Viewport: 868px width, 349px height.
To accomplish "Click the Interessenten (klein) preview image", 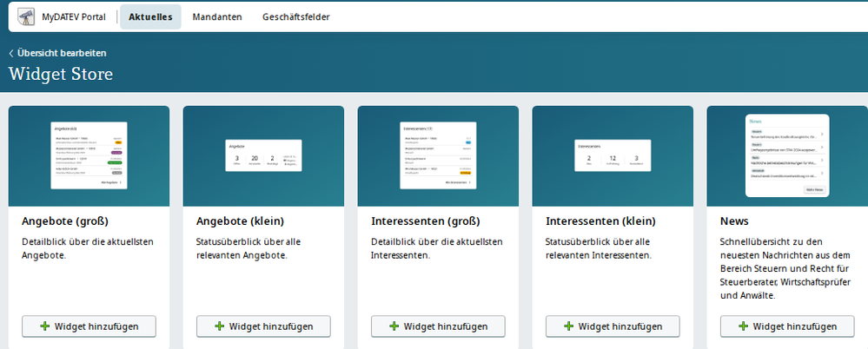I will [613, 156].
